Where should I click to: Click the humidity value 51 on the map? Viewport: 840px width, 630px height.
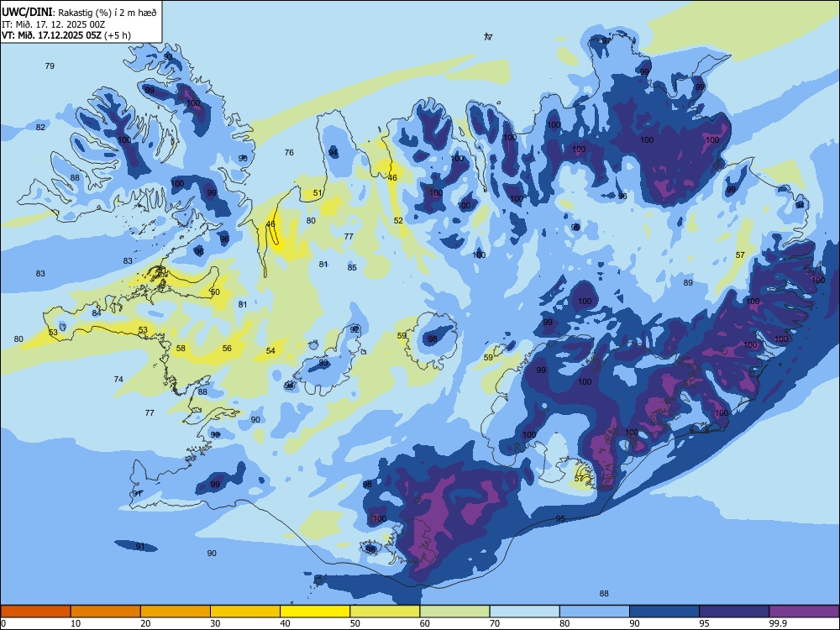coord(318,193)
